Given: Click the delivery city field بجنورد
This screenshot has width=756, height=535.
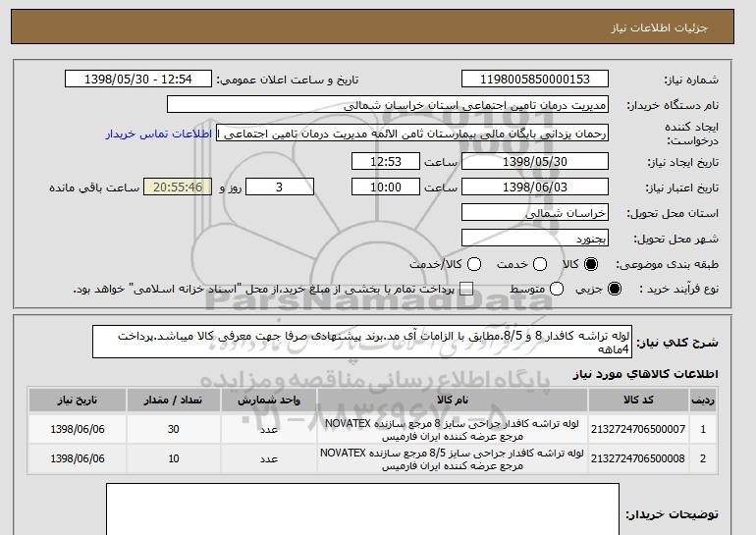Looking at the screenshot, I should pos(535,239).
